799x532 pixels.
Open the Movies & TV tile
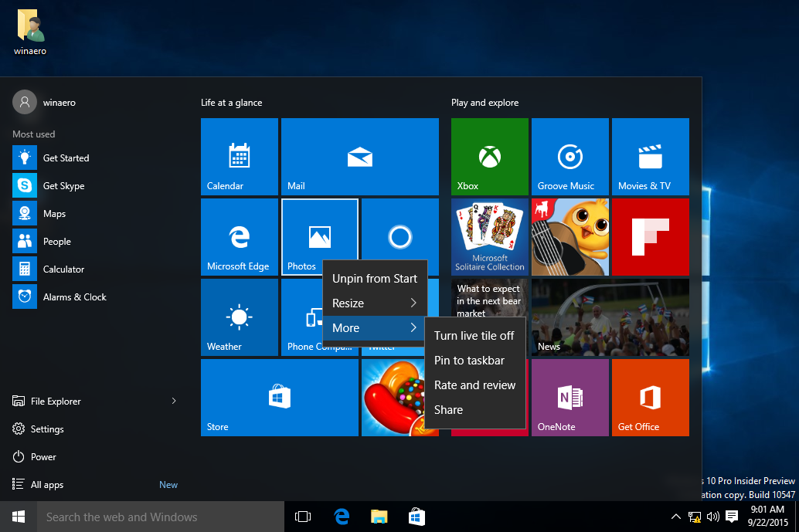tap(650, 156)
